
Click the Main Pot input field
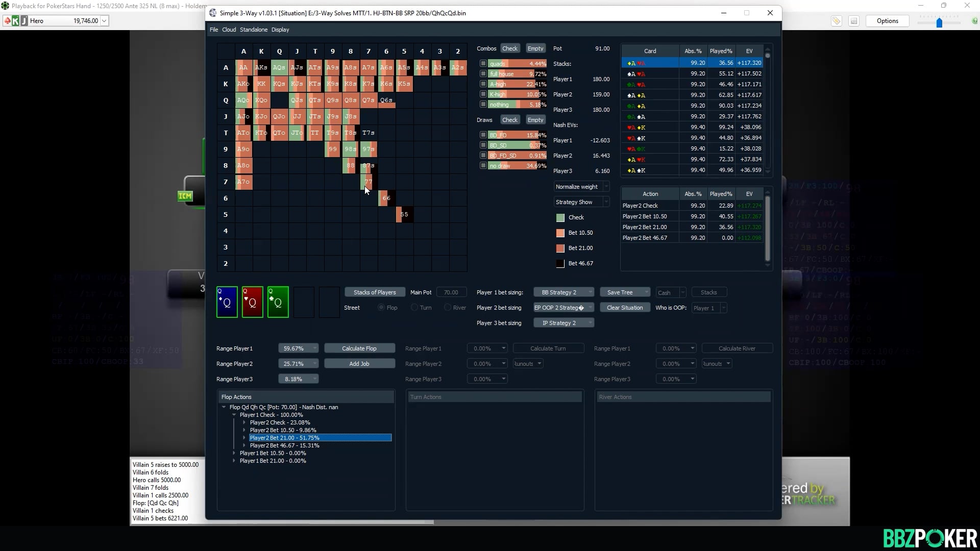tap(451, 292)
